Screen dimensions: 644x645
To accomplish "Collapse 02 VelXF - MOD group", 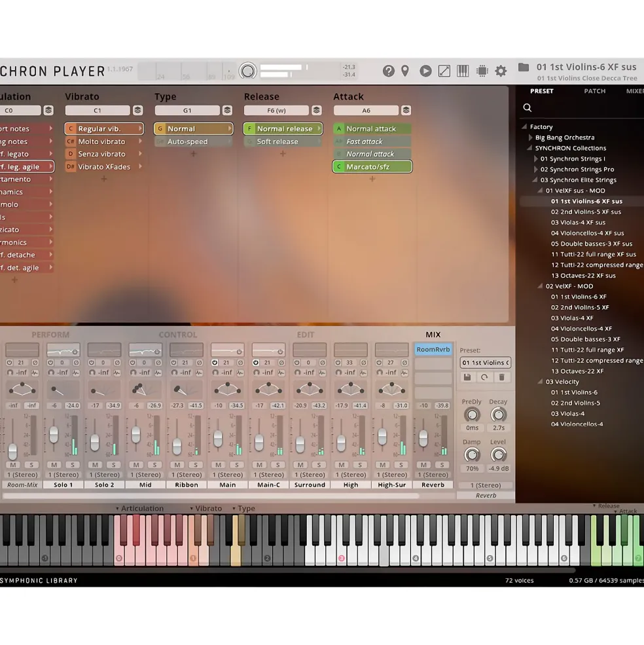I will pos(541,286).
